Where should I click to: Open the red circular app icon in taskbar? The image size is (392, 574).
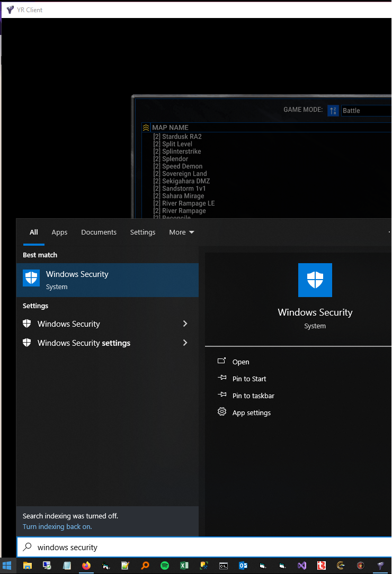[361, 566]
